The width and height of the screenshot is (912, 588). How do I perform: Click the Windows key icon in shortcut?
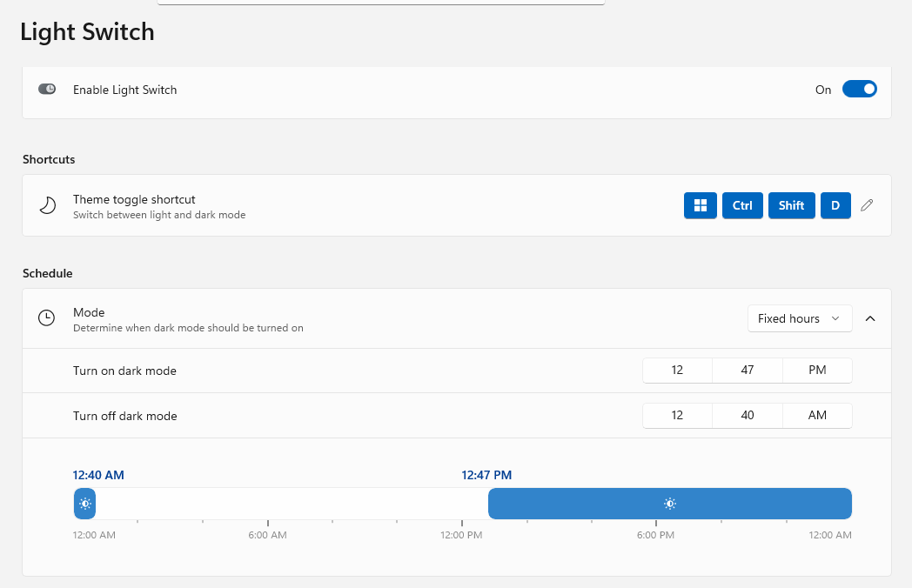coord(701,205)
